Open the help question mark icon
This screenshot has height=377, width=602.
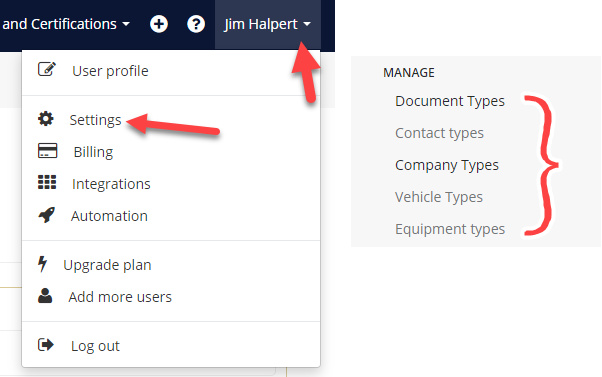(196, 24)
